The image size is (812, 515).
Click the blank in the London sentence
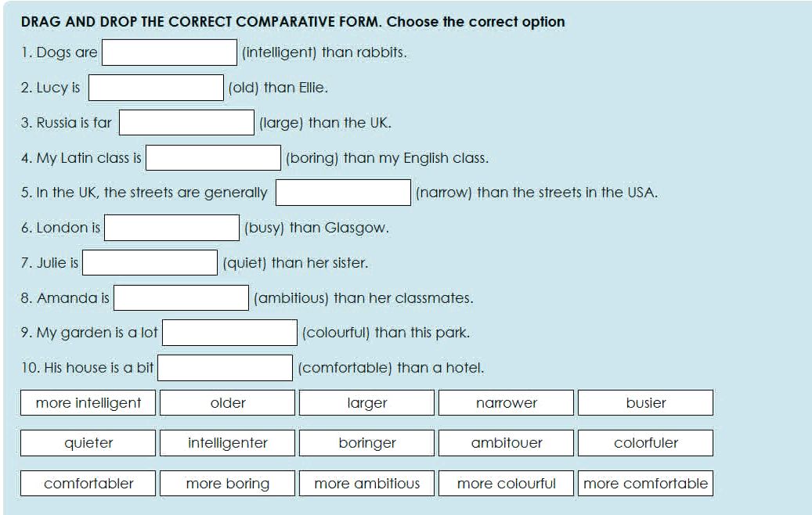tap(172, 227)
